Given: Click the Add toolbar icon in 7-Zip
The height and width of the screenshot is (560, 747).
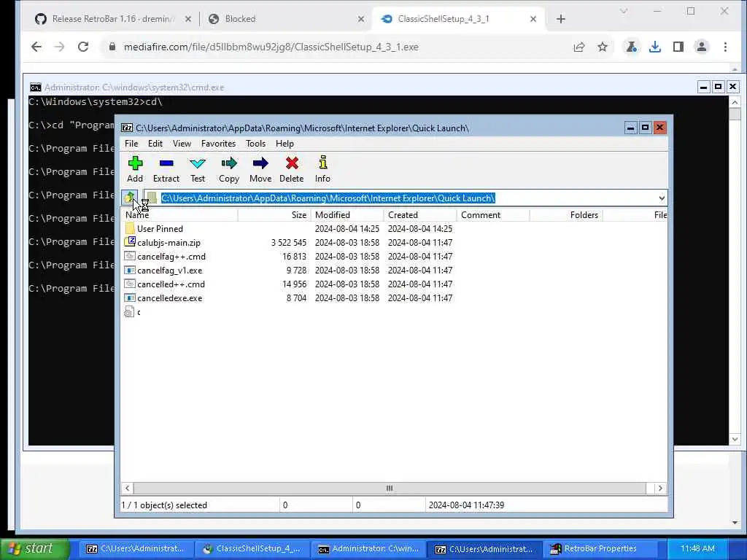Looking at the screenshot, I should tap(135, 164).
